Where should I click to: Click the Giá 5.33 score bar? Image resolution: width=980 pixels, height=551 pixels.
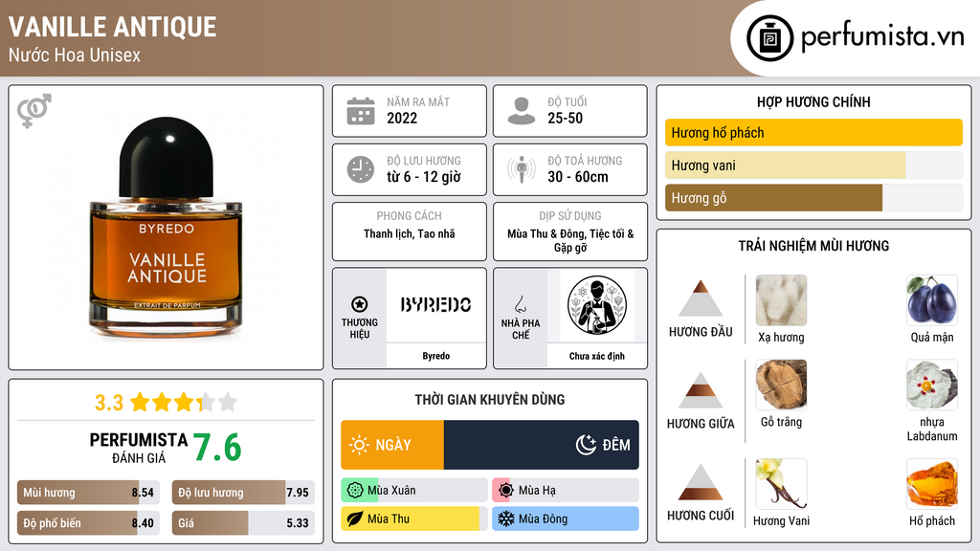click(x=243, y=523)
